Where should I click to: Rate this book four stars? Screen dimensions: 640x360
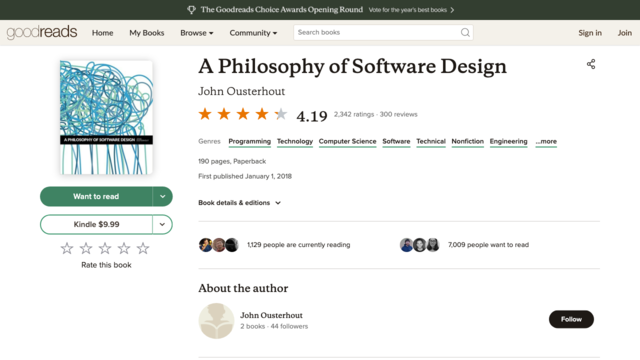(124, 248)
